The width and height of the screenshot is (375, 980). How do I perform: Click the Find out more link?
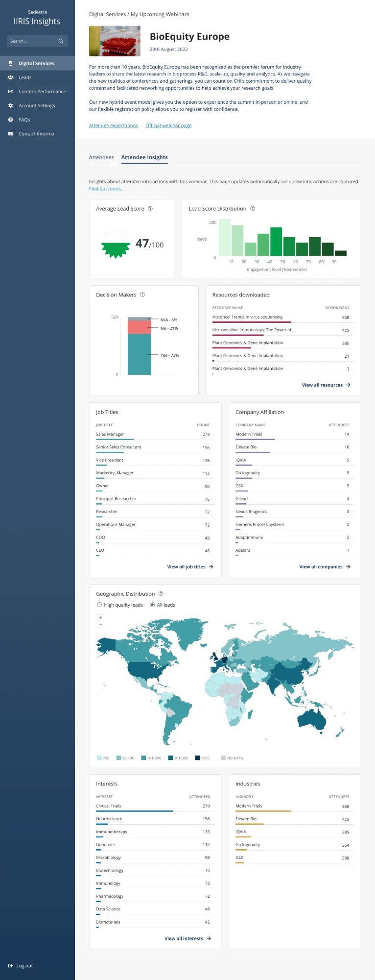tap(106, 189)
